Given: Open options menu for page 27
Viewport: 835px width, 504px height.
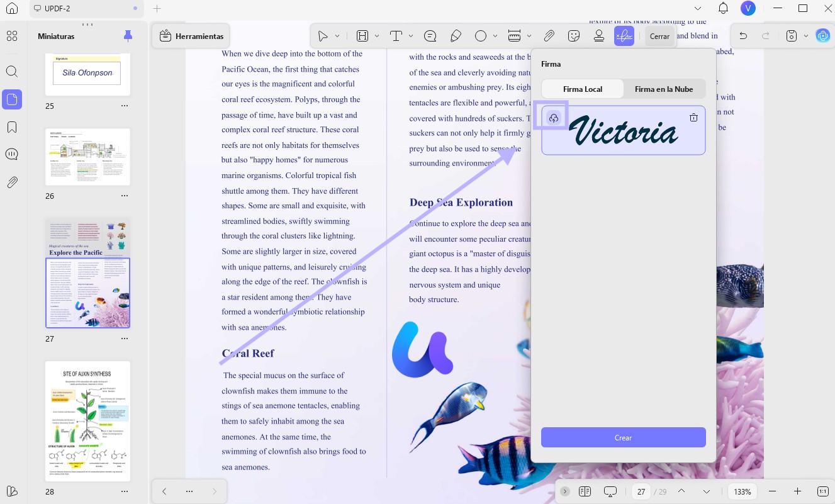Looking at the screenshot, I should tap(125, 338).
